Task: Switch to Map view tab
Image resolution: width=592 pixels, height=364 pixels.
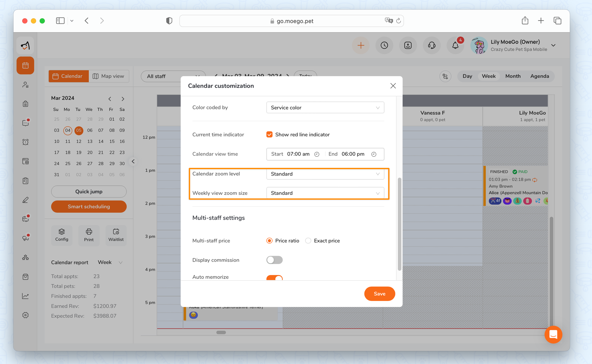Action: pos(109,76)
